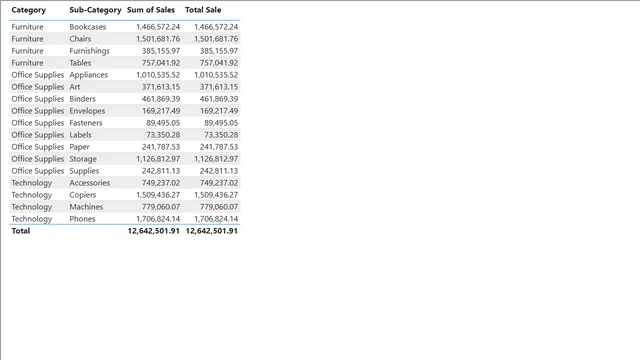Click the Technology category in Phones row

click(31, 219)
